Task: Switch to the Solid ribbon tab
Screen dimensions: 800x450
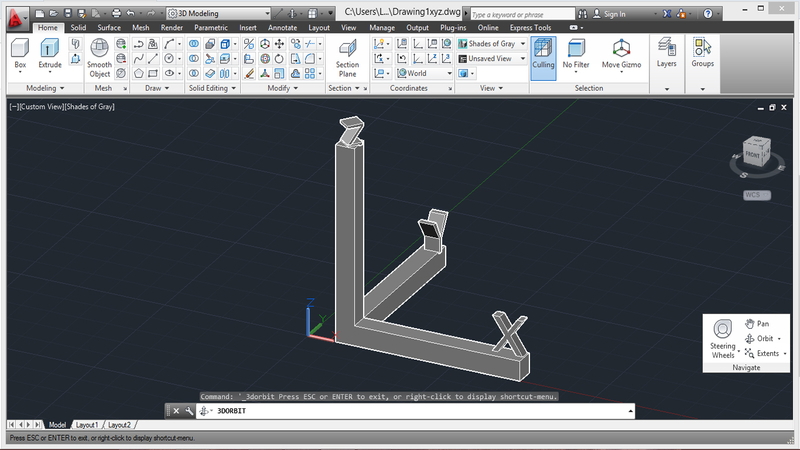Action: 78,28
